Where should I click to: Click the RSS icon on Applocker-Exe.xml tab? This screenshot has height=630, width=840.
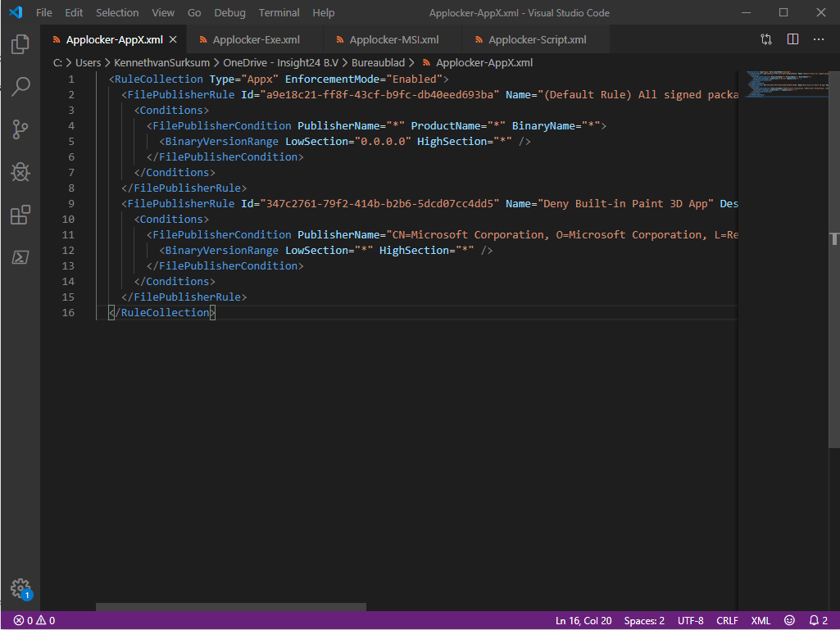point(203,39)
